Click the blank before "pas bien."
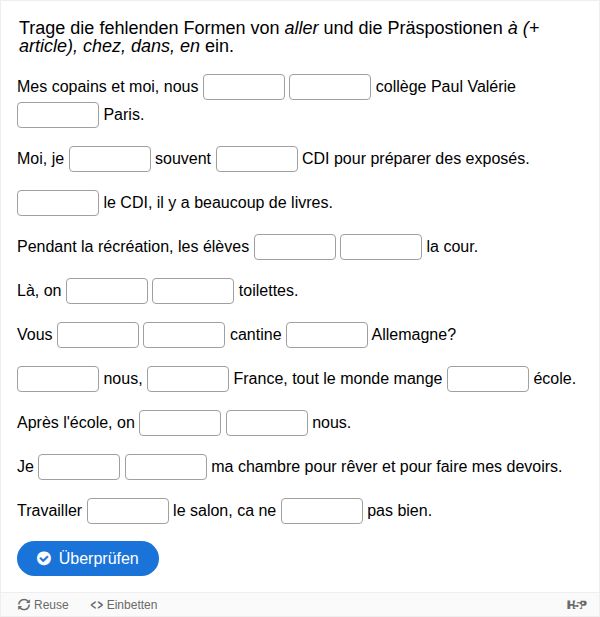Screen dimensions: 600x617 pyautogui.click(x=322, y=511)
